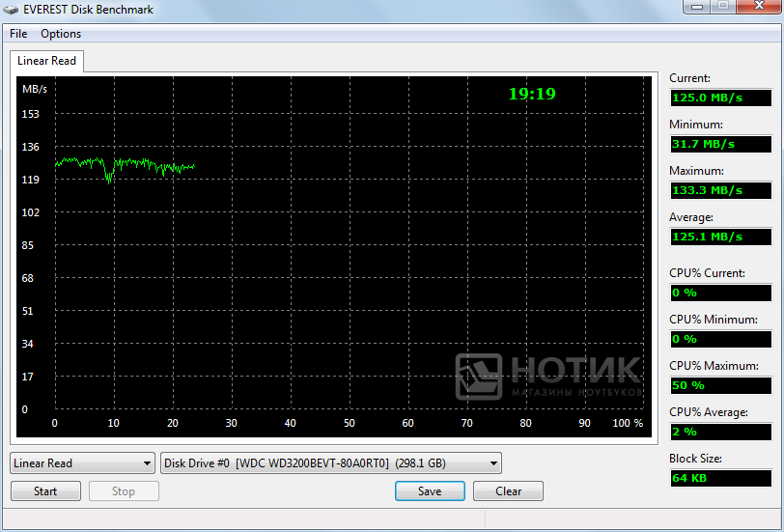Viewport: 784px width, 532px height.
Task: Clear the benchmark graph
Action: pos(508,491)
